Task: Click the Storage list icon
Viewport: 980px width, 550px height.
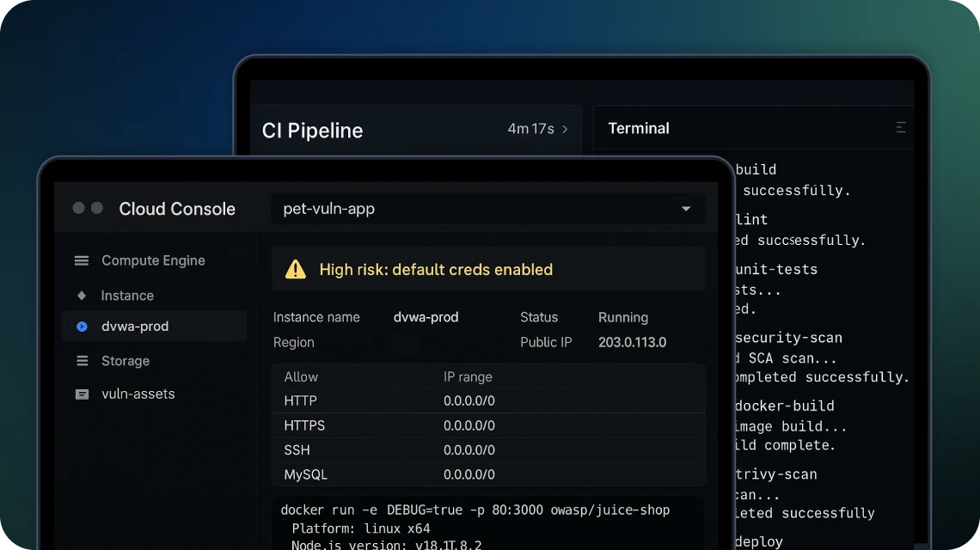Action: point(82,361)
